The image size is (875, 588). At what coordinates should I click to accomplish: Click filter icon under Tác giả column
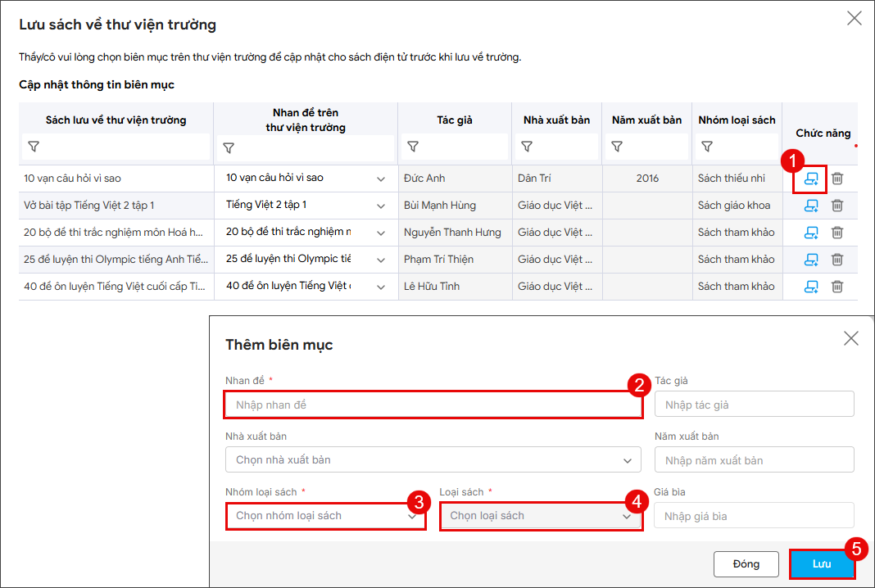(x=413, y=147)
